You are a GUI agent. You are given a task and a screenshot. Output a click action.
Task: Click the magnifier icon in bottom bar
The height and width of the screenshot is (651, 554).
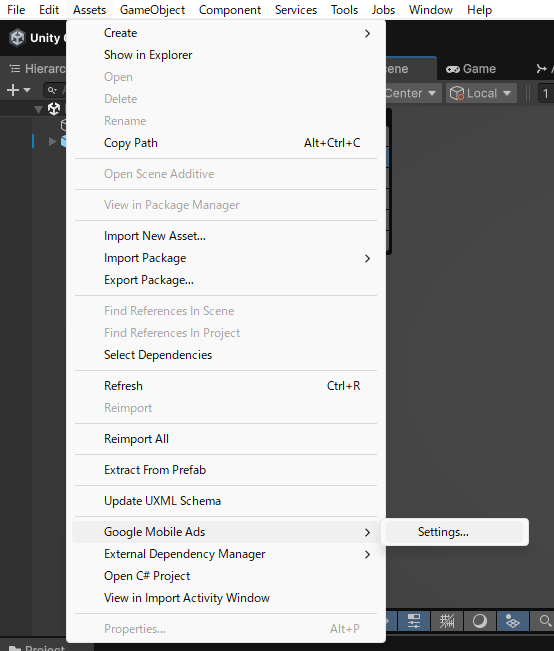point(545,621)
